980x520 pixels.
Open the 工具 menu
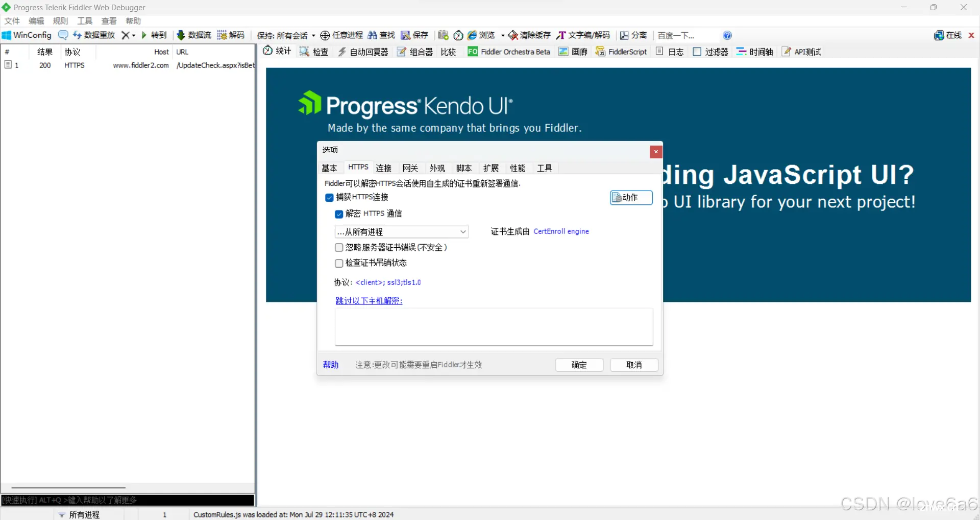(x=85, y=21)
